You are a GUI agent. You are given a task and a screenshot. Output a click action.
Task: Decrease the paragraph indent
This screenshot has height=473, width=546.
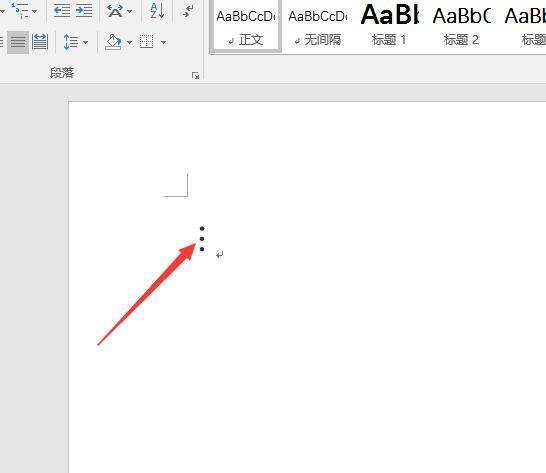62,11
